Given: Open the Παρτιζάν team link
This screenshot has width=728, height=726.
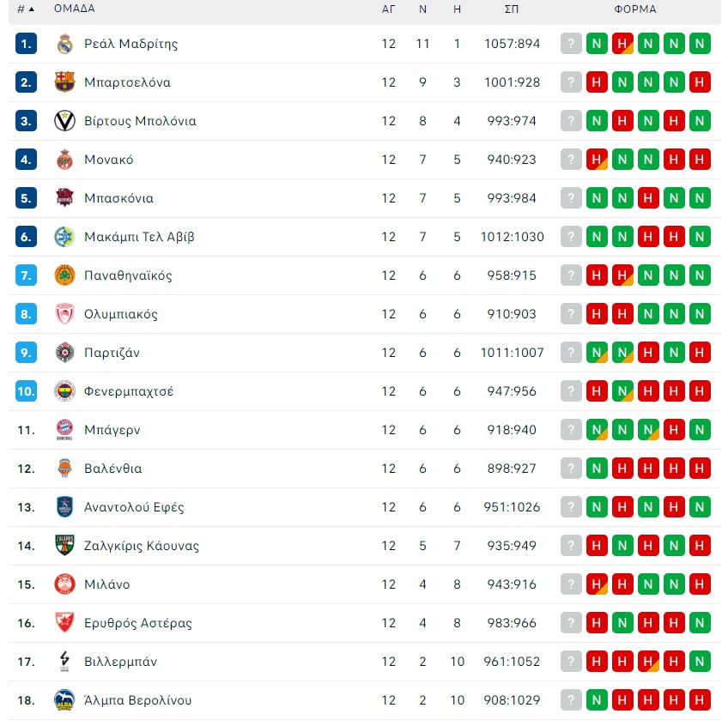Looking at the screenshot, I should 112,353.
